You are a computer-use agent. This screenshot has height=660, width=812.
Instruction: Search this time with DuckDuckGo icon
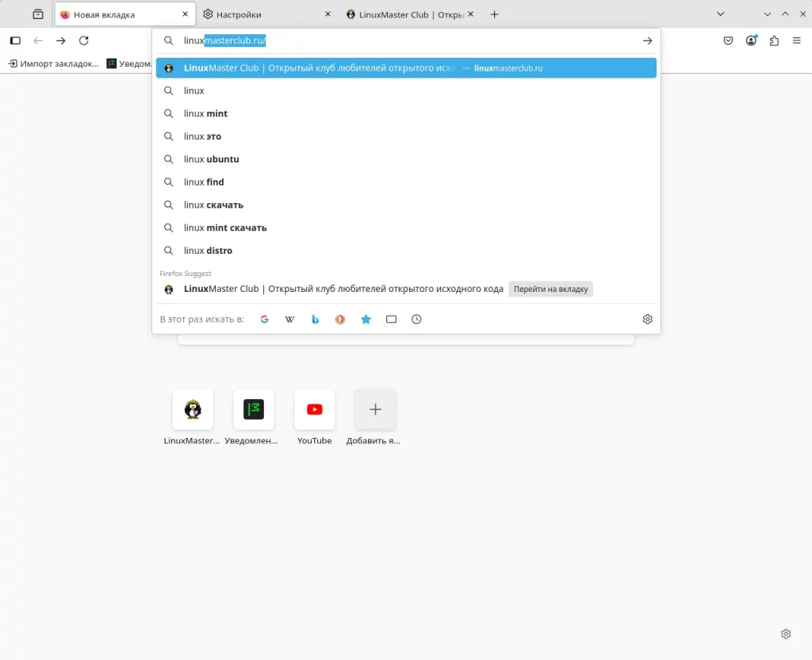[340, 319]
